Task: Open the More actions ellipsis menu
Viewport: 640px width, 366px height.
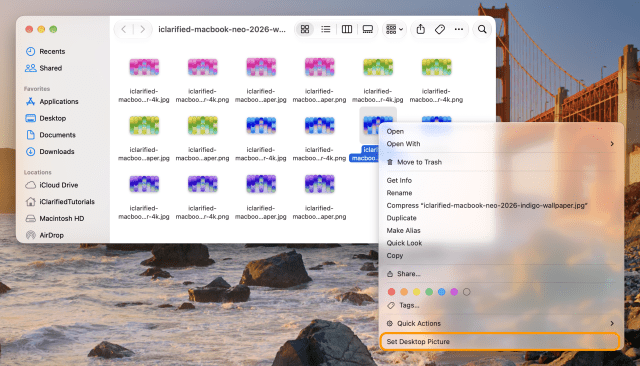Action: [459, 29]
